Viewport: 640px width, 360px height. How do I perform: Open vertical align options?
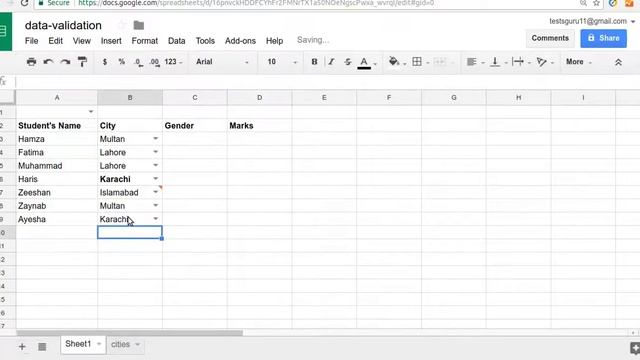coord(495,62)
